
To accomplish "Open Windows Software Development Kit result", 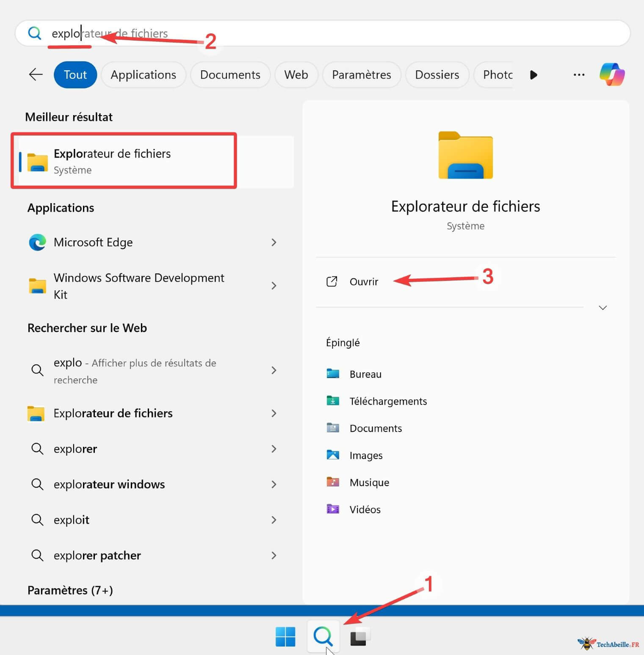I will pos(152,286).
